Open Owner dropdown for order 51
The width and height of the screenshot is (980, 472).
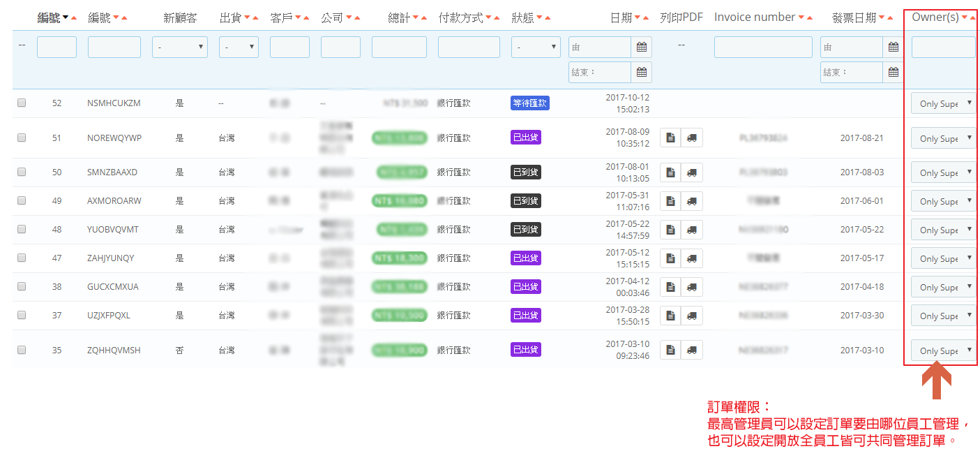pos(943,138)
